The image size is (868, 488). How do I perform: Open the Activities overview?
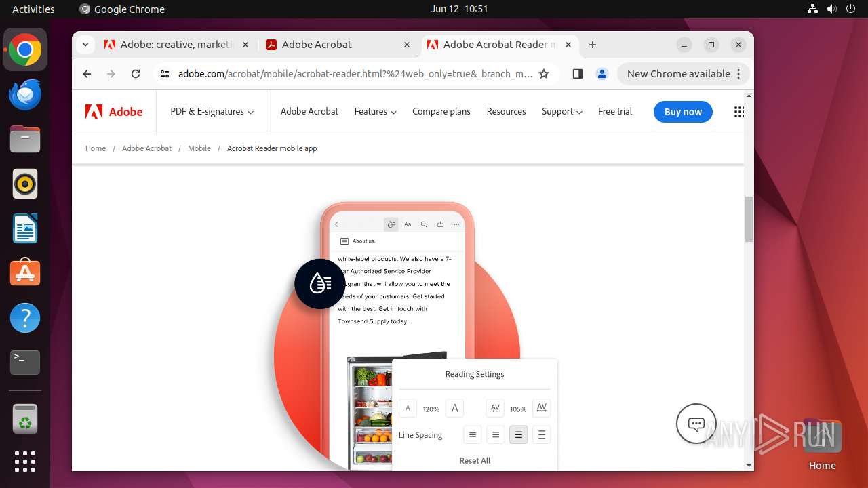[33, 9]
